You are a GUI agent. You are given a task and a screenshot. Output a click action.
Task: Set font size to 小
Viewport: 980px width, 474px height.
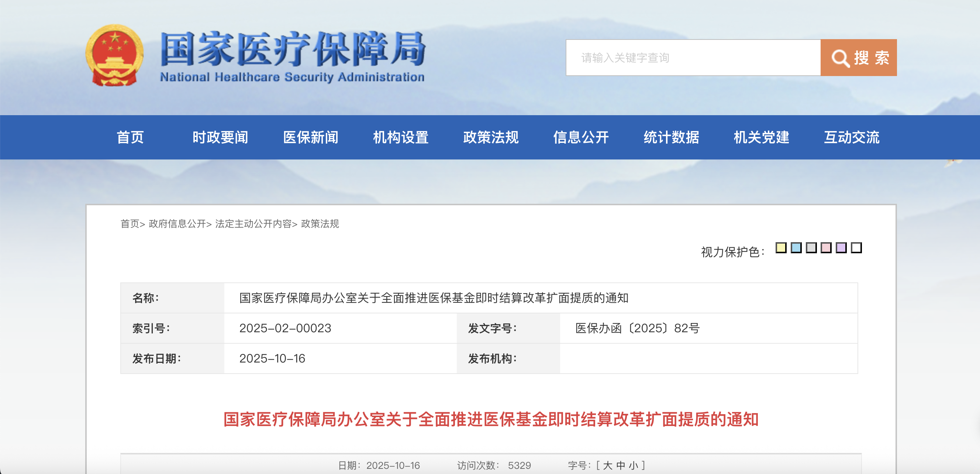pos(634,465)
